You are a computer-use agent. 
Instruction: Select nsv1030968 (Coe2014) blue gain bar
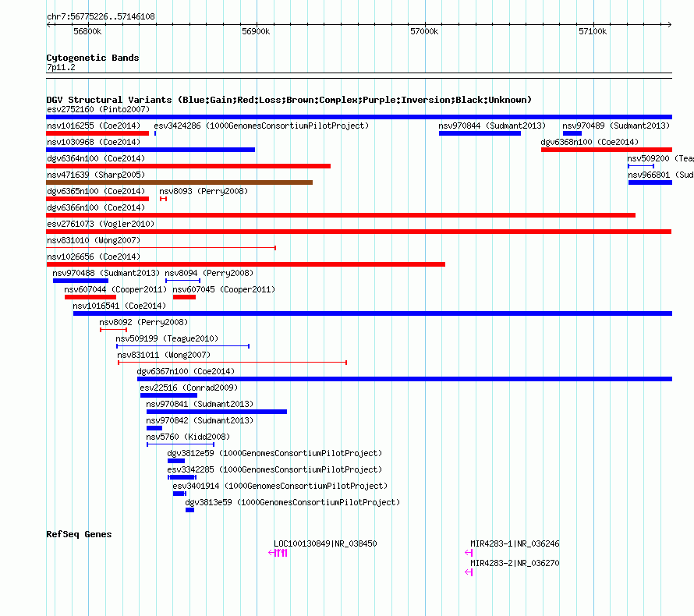point(150,150)
